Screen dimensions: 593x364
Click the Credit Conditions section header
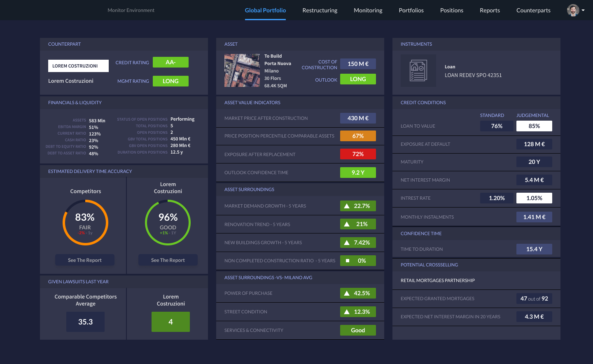(x=423, y=103)
